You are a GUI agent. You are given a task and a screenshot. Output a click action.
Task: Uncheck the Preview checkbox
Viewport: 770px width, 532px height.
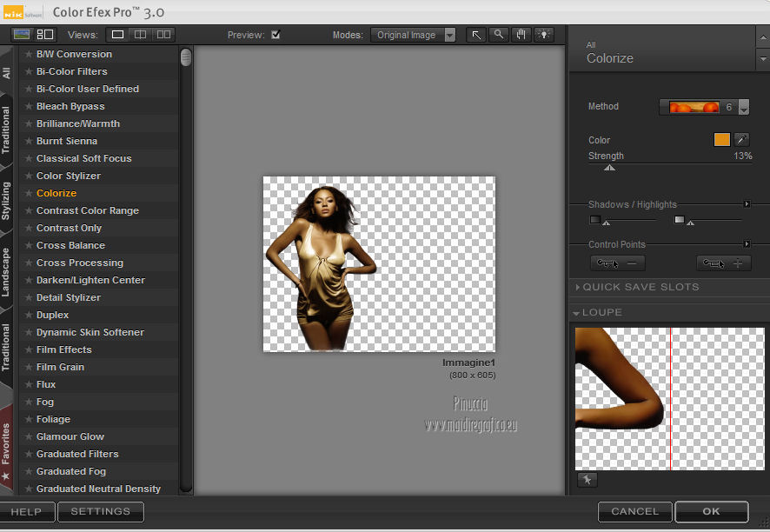(275, 36)
